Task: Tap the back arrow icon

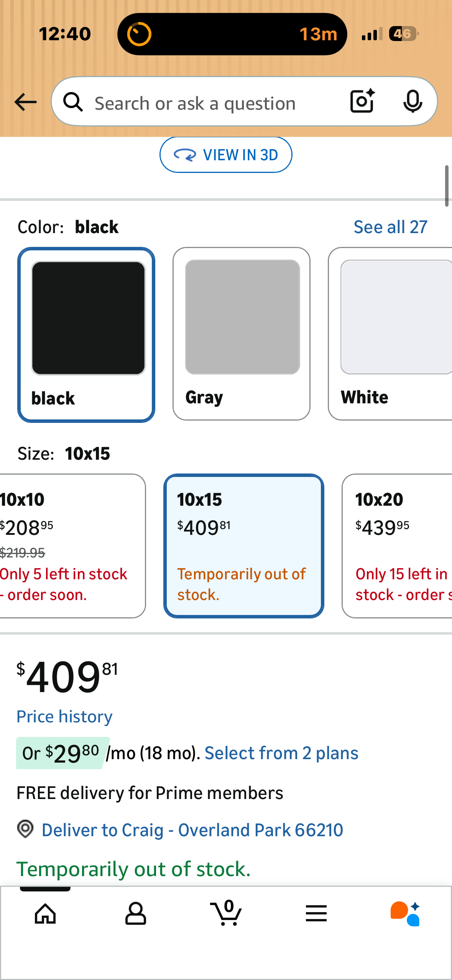Action: pos(25,102)
